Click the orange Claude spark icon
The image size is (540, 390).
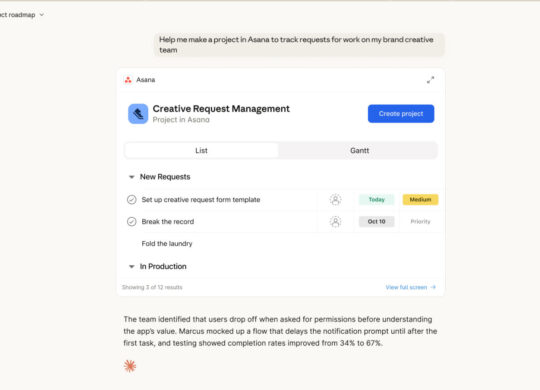coord(130,366)
